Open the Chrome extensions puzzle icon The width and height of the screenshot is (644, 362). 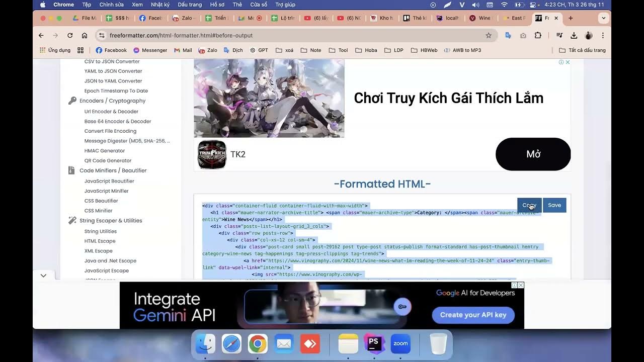538,35
